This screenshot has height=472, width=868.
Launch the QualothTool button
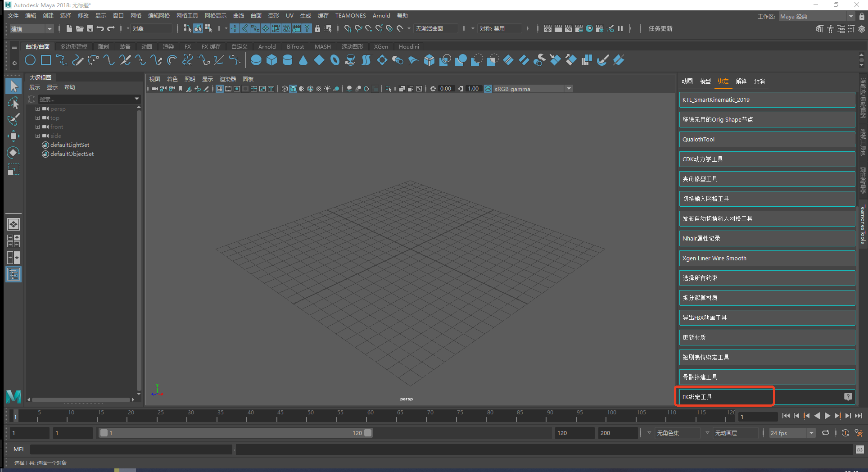(767, 139)
